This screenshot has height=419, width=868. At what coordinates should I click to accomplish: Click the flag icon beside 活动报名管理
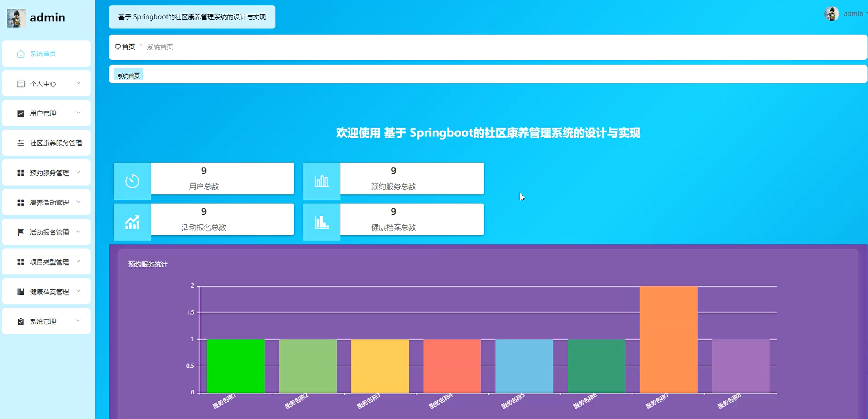click(x=21, y=232)
